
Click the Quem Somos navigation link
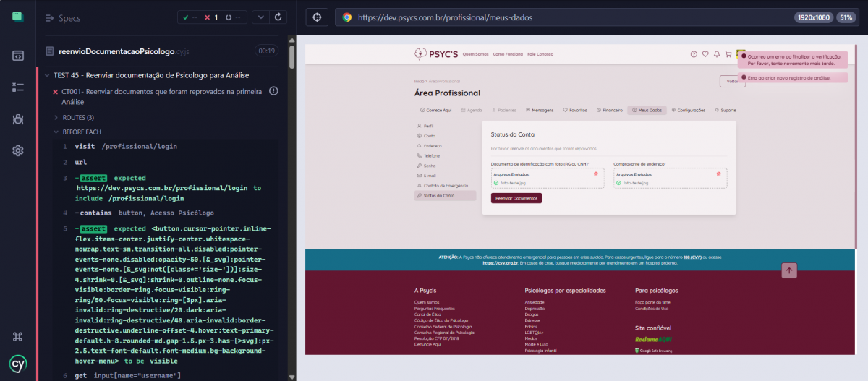click(x=475, y=54)
